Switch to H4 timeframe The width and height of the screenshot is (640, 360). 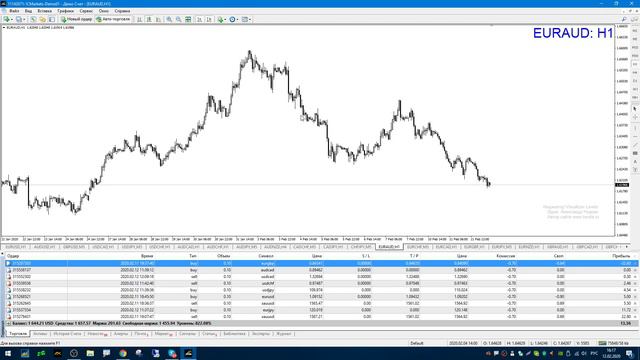(635, 73)
